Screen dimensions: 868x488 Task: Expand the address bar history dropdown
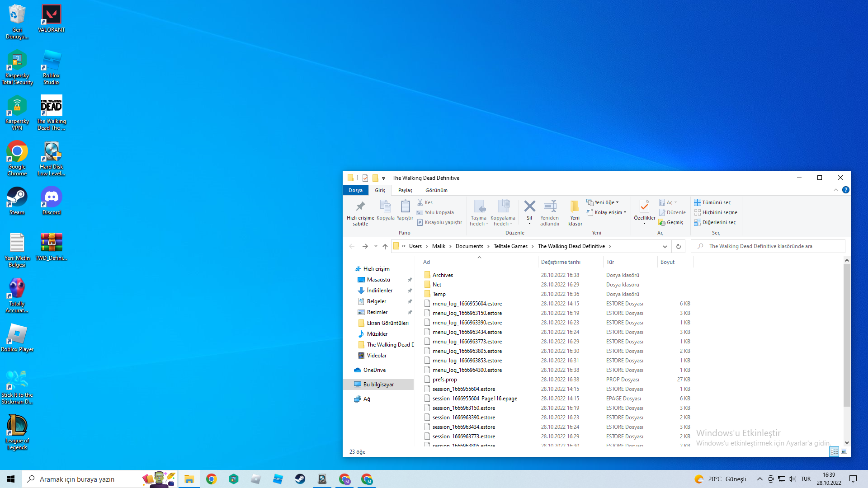665,246
